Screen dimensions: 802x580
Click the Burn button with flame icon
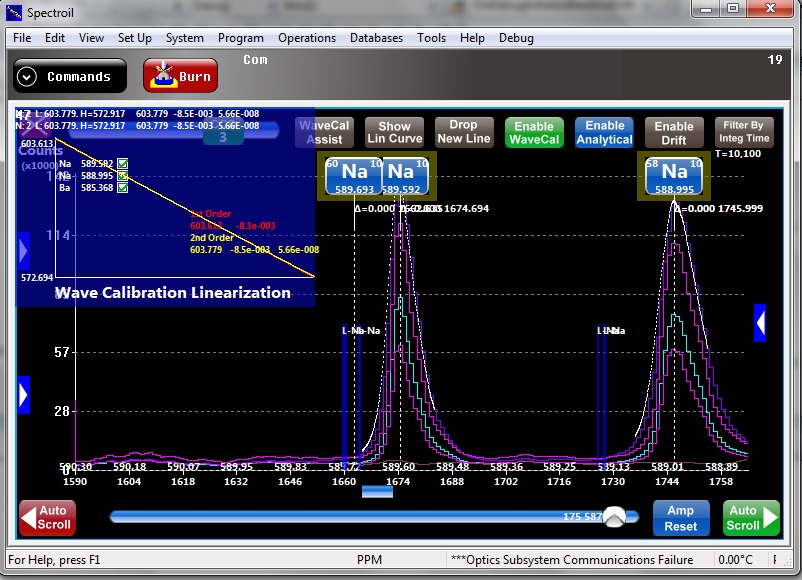pyautogui.click(x=180, y=76)
